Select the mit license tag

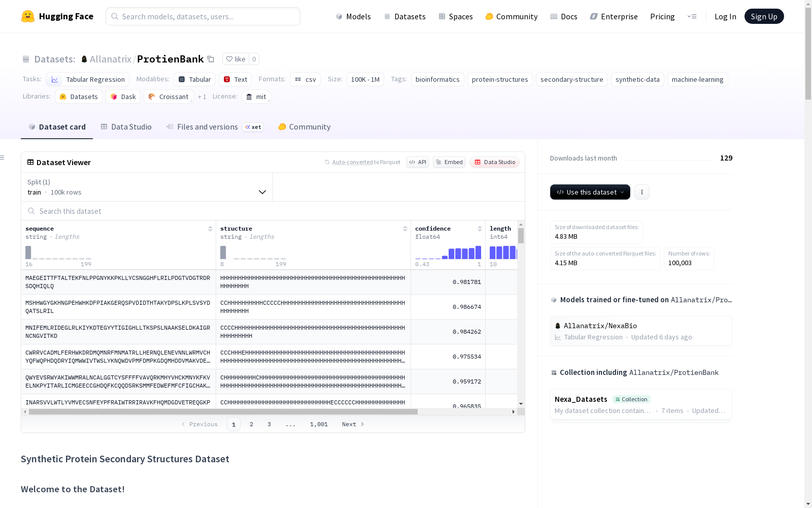(256, 97)
